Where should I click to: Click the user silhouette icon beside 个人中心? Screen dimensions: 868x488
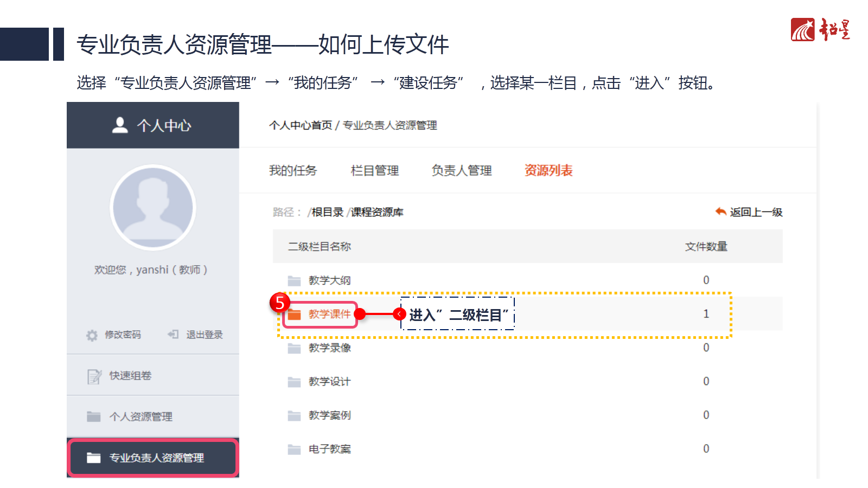click(x=120, y=125)
